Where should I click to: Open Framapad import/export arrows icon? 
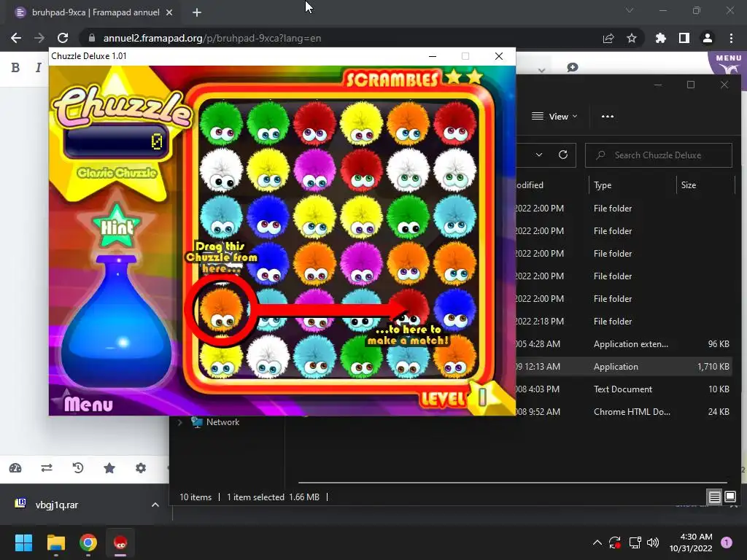(x=47, y=468)
